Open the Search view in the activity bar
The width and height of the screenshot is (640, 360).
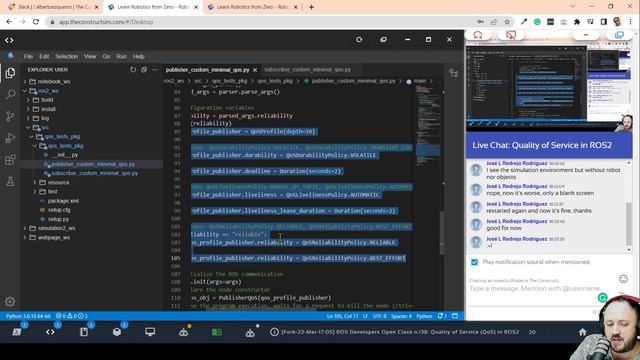pos(10,94)
